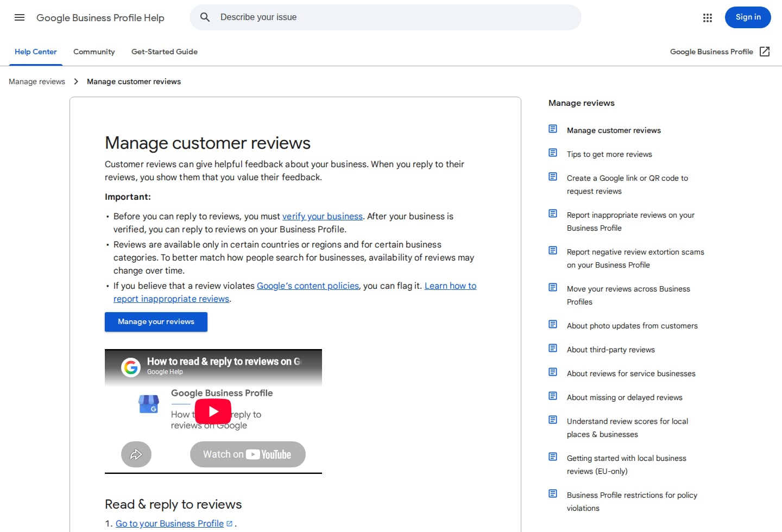Image resolution: width=782 pixels, height=532 pixels.
Task: Click article icon beside About reviews for service businesses
Action: [x=553, y=372]
